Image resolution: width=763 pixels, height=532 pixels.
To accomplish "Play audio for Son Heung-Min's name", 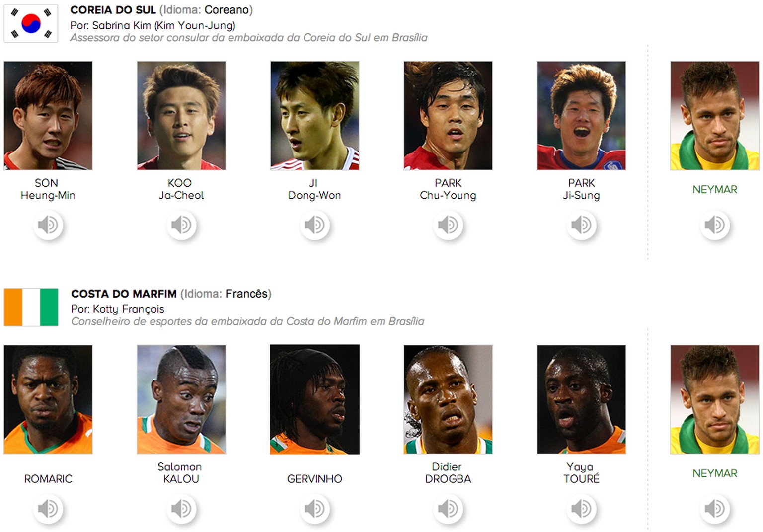I will point(48,225).
